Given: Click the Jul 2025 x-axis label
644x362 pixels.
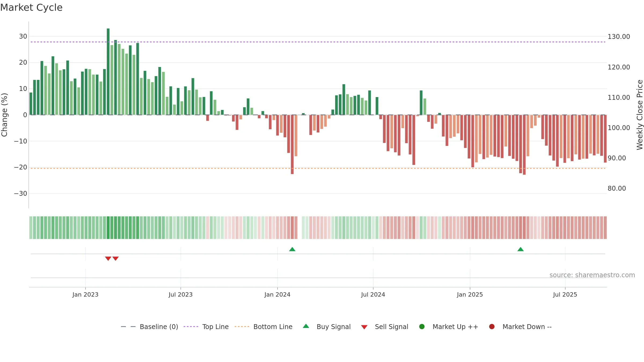Looking at the screenshot, I should click(x=565, y=295).
